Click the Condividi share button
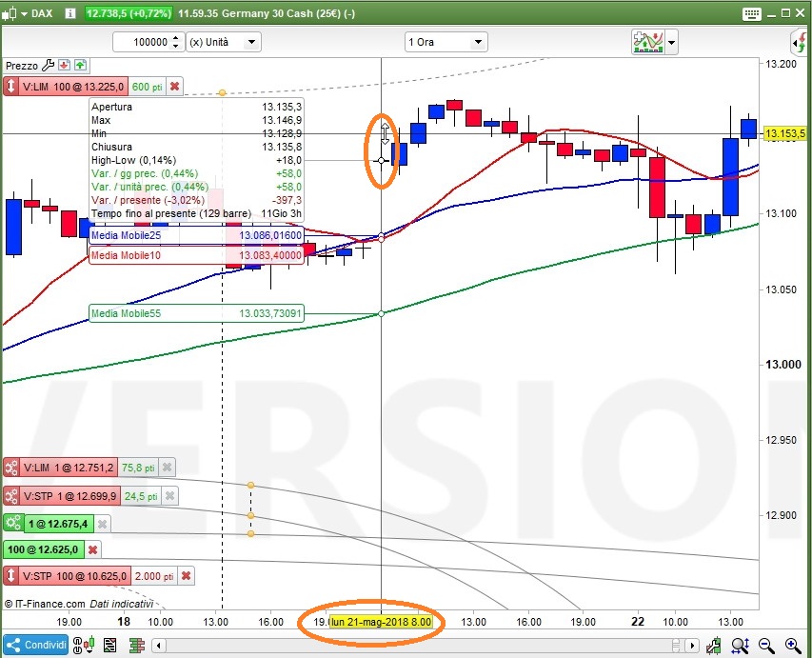The height and width of the screenshot is (658, 812). (x=36, y=645)
